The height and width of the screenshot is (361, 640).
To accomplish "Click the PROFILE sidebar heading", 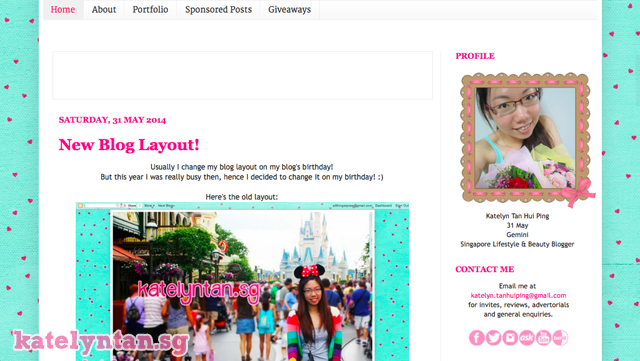I will [475, 56].
